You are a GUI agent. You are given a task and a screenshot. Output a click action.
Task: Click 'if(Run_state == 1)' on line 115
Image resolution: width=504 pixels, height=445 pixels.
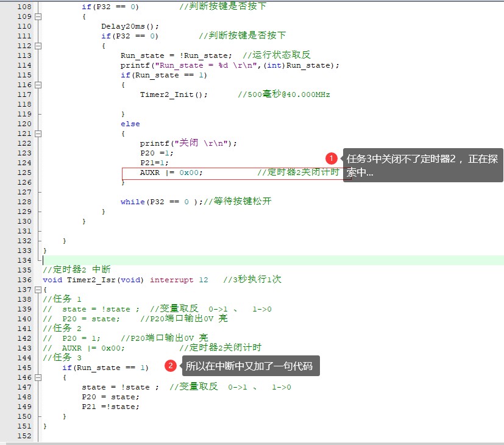(x=163, y=75)
